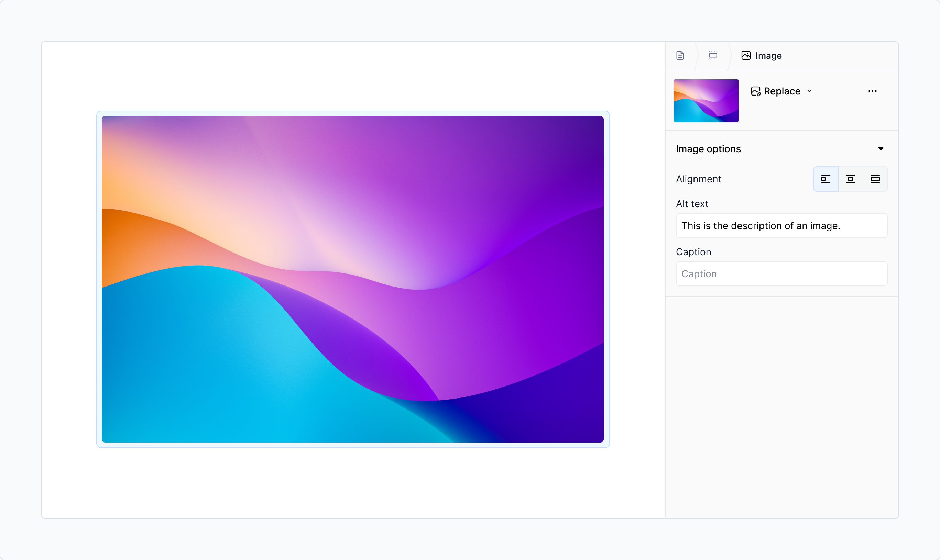Click the Alt text field label
Image resolution: width=940 pixels, height=560 pixels.
[x=692, y=204]
